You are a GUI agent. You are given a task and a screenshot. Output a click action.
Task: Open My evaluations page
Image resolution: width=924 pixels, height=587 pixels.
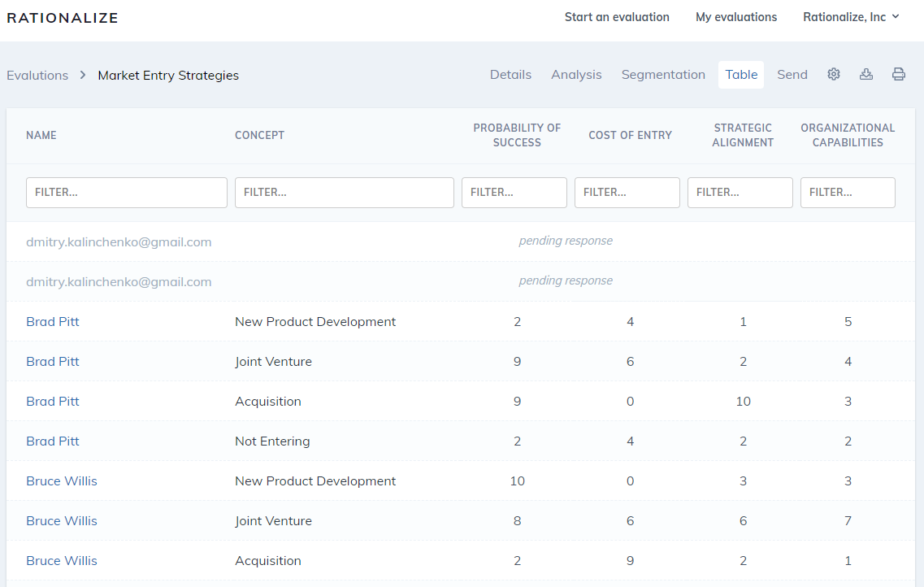(x=735, y=17)
